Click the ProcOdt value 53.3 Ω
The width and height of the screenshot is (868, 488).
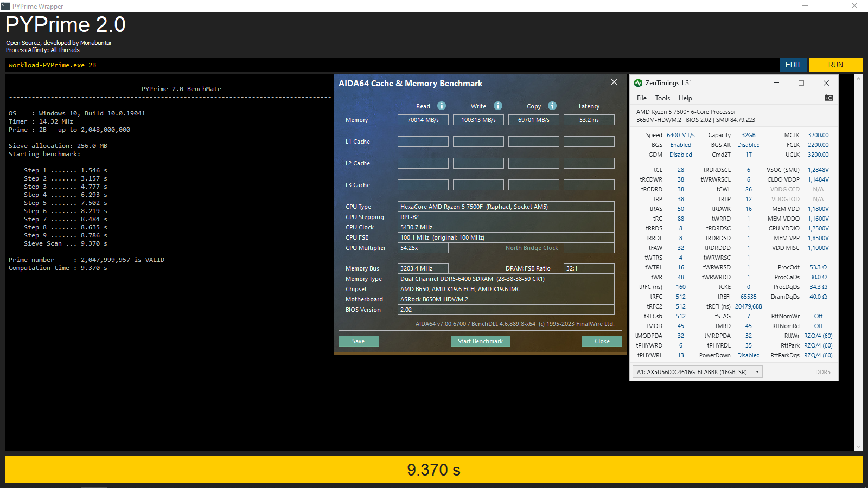[x=818, y=267]
